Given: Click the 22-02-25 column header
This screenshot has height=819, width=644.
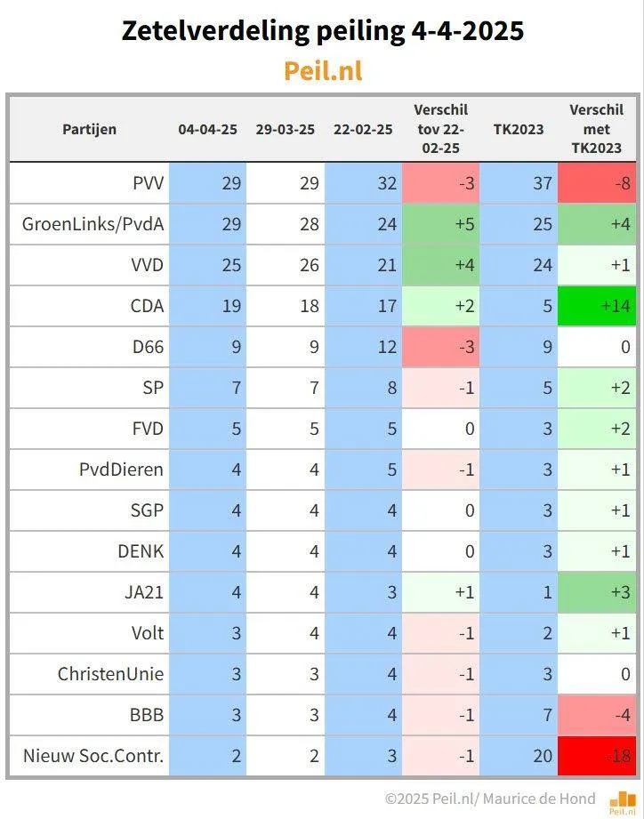Looking at the screenshot, I should (363, 130).
